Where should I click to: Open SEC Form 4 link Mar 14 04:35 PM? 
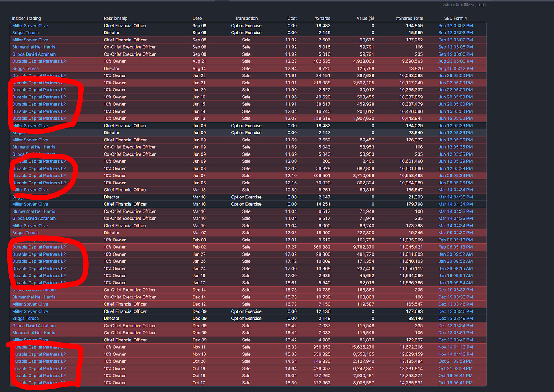coord(455,197)
